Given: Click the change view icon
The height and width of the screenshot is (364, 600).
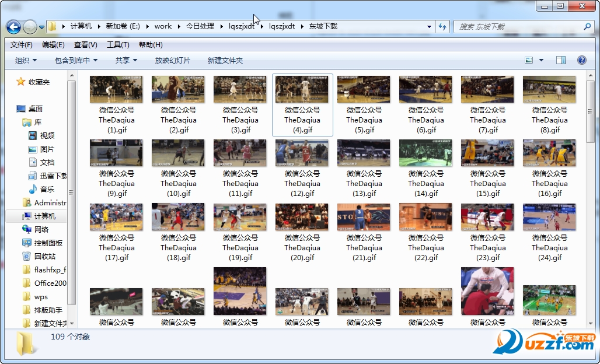Looking at the screenshot, I should click(x=529, y=60).
